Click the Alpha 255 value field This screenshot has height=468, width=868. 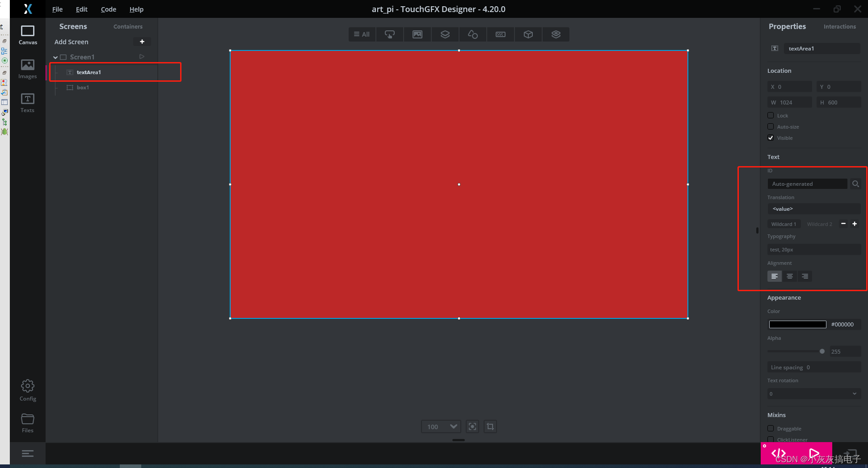pyautogui.click(x=845, y=351)
